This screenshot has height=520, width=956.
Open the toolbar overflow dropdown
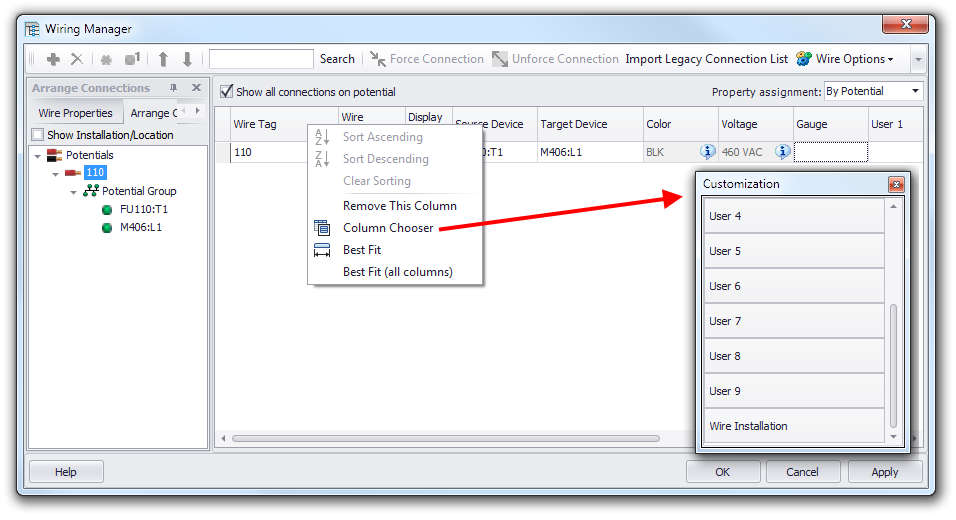point(918,60)
